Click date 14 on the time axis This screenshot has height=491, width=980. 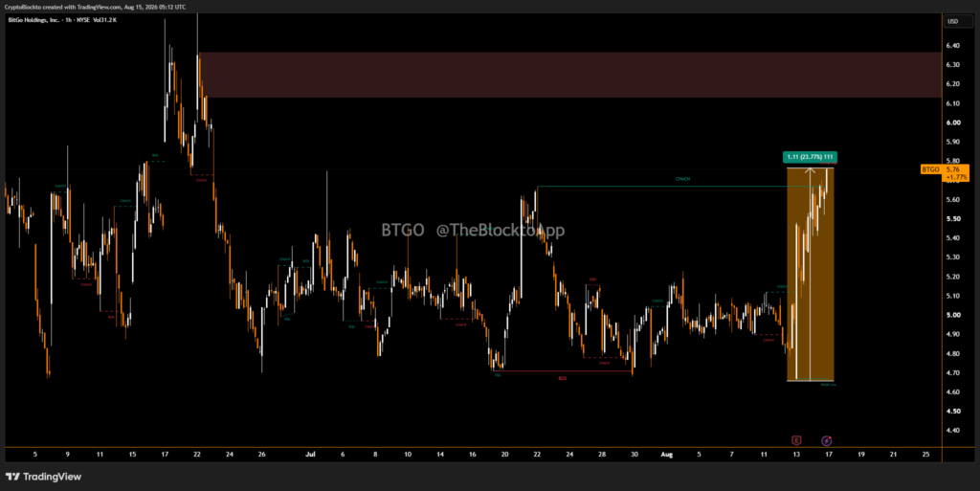439,454
